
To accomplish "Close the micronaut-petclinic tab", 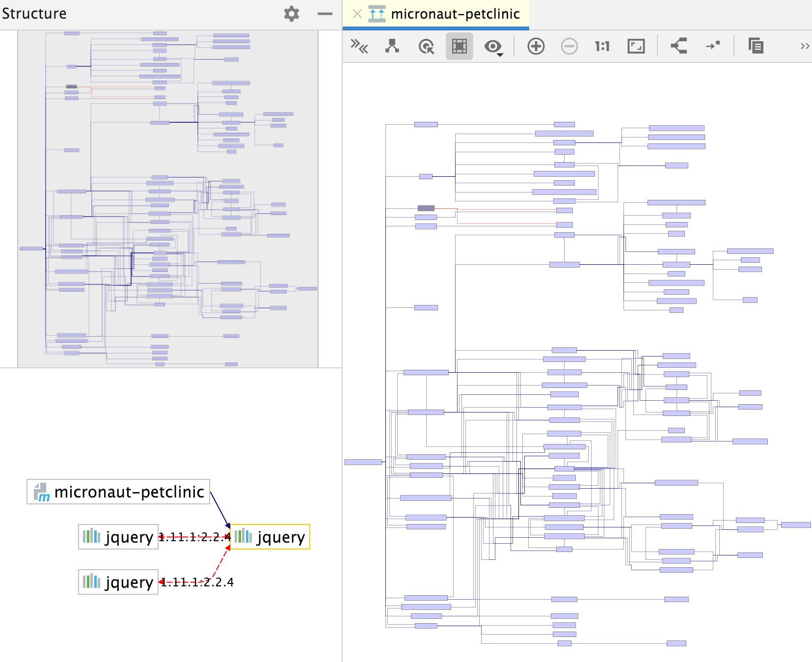I will [x=357, y=14].
